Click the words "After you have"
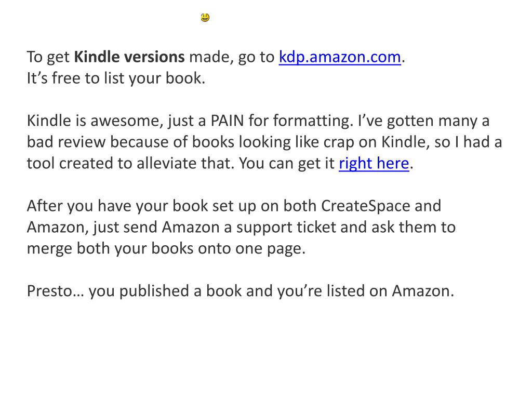 (79, 206)
